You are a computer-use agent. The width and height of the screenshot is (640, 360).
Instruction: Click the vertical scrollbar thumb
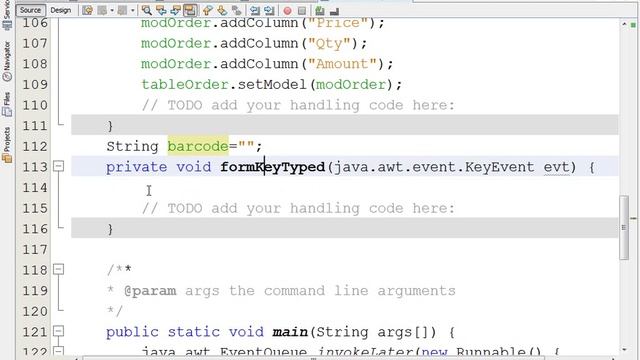[624, 227]
